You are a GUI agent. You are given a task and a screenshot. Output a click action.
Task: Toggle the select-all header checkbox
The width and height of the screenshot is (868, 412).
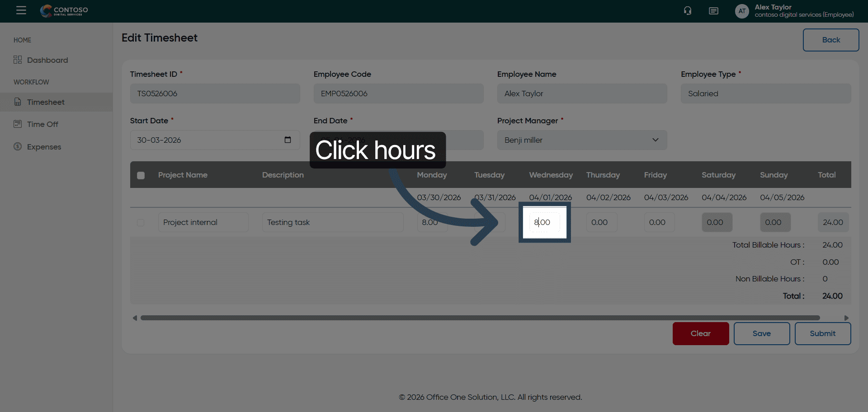click(x=141, y=175)
